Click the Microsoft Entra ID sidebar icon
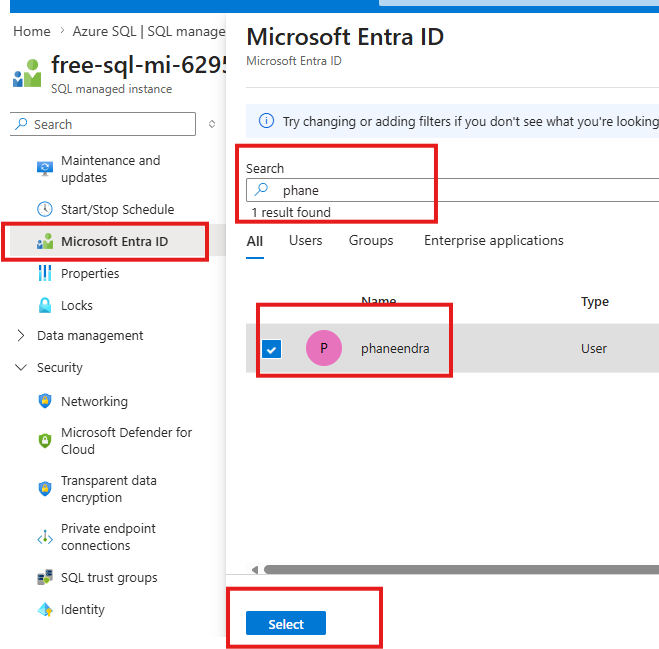 tap(45, 241)
